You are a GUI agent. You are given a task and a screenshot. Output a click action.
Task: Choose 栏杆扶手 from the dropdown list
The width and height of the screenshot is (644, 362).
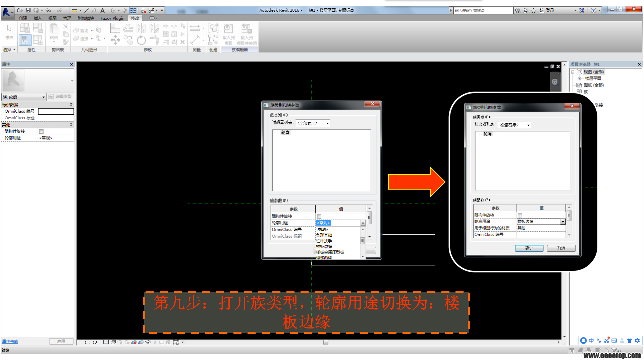point(324,241)
